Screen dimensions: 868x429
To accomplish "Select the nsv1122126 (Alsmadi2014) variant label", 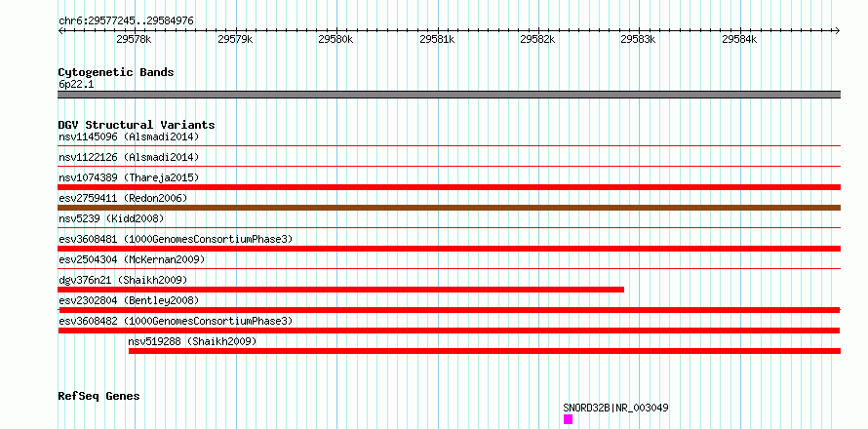I will pyautogui.click(x=129, y=157).
